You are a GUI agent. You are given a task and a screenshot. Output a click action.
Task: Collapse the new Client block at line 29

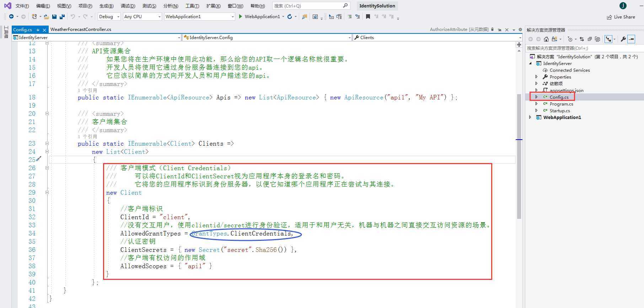point(47,193)
